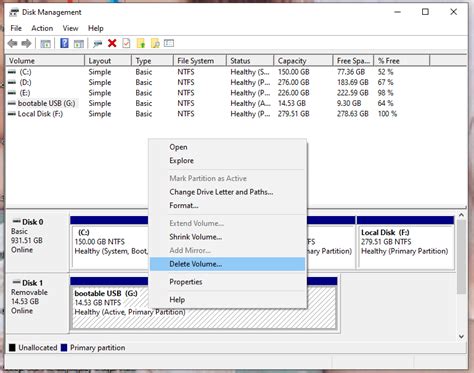Click the drive icon beside Local Disk (F:) row
474x373 pixels.
click(12, 114)
